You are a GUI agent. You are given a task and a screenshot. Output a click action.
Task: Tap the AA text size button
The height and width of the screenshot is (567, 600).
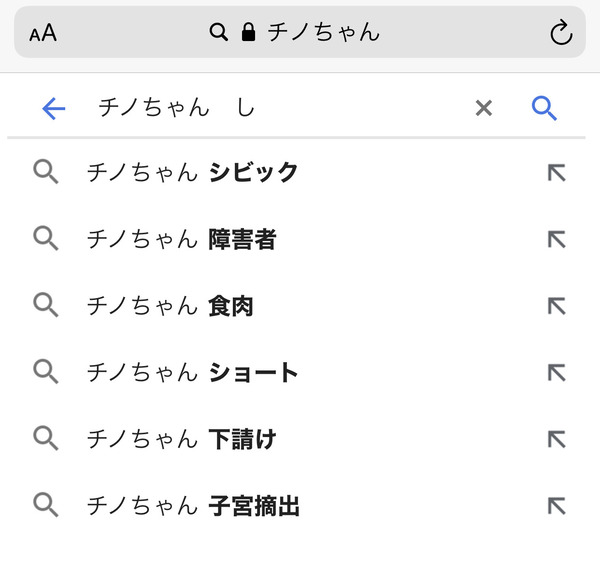point(43,33)
